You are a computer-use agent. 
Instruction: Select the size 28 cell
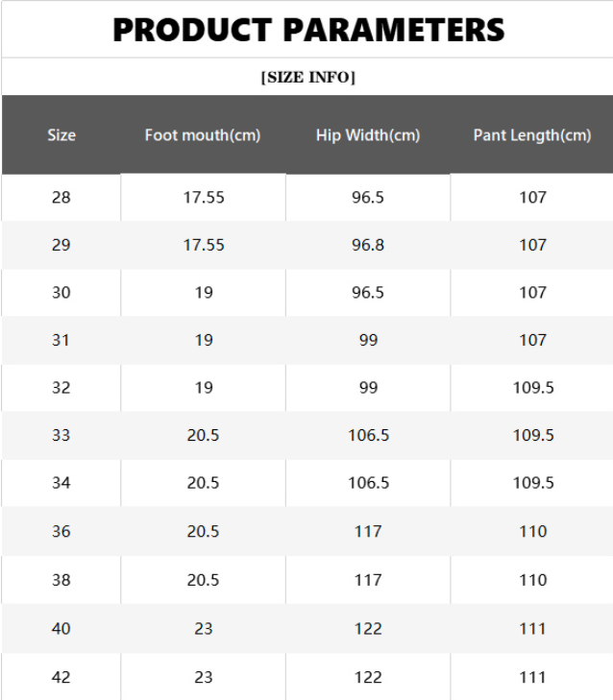[61, 197]
